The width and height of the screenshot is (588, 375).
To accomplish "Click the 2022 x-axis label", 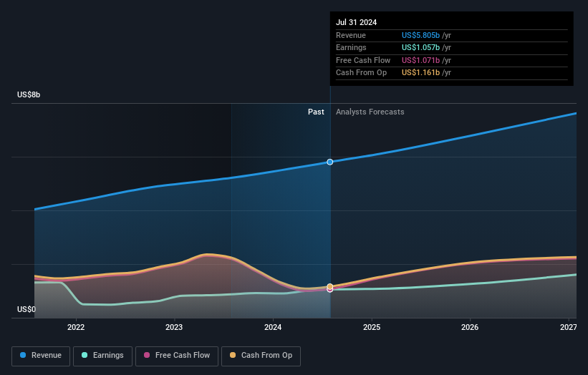I will tap(76, 328).
